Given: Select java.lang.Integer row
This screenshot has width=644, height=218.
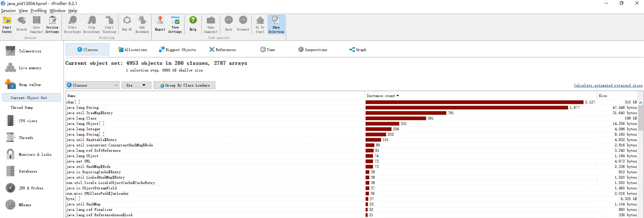Looking at the screenshot, I should click(x=351, y=129).
